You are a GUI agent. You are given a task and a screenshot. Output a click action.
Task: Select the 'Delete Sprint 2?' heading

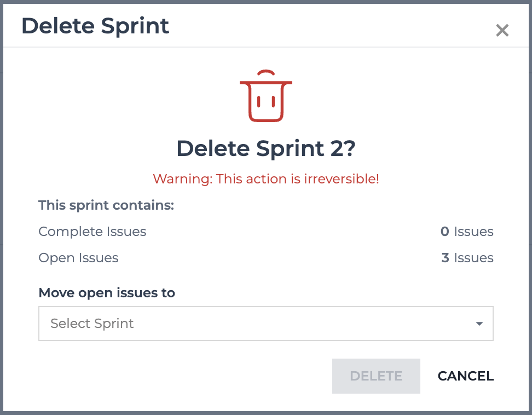[266, 148]
